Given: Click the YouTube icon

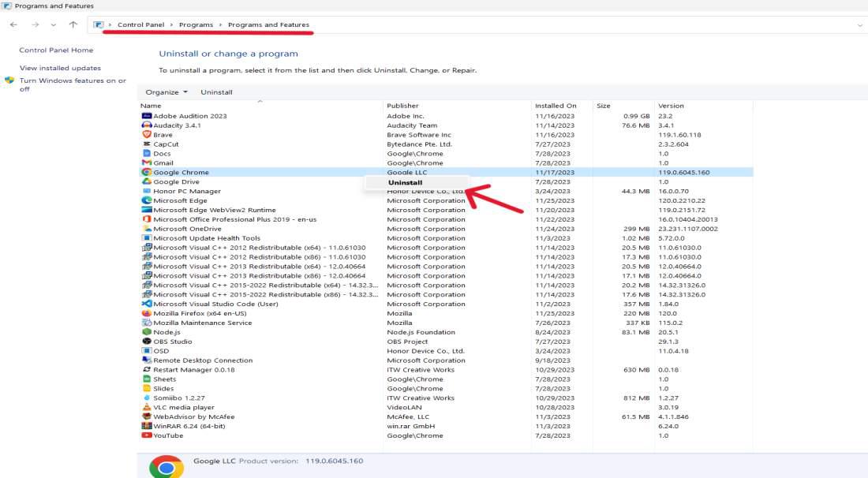Looking at the screenshot, I should tap(147, 436).
